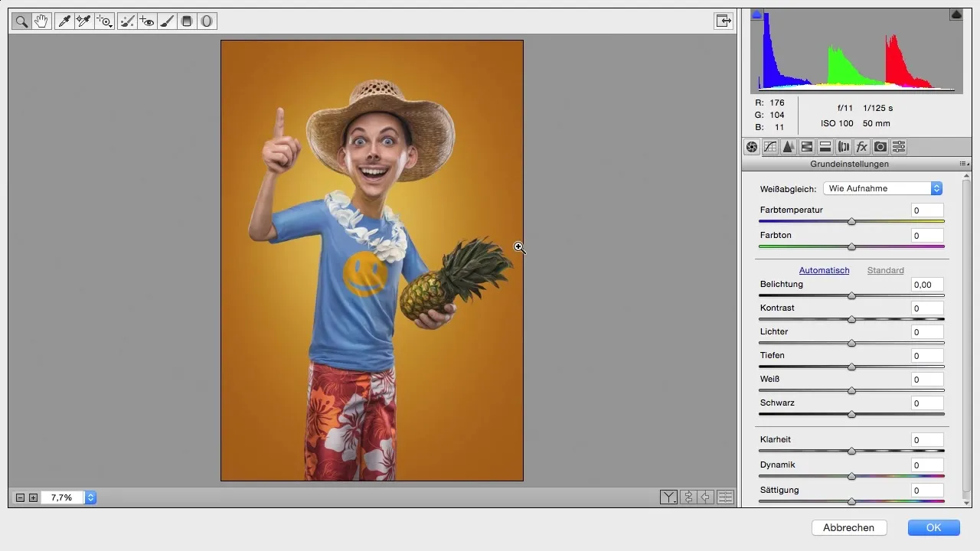
Task: Pick the White Balance eyedropper tool
Action: 64,21
